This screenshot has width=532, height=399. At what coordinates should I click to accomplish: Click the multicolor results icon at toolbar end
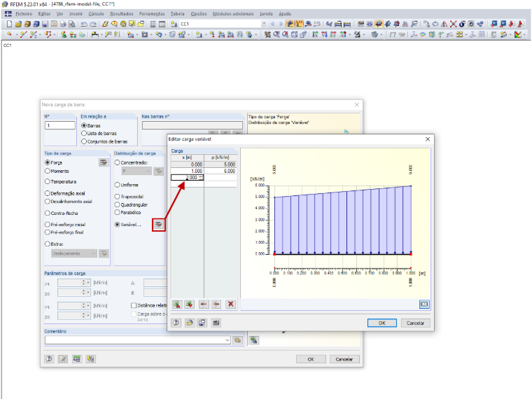[x=518, y=34]
